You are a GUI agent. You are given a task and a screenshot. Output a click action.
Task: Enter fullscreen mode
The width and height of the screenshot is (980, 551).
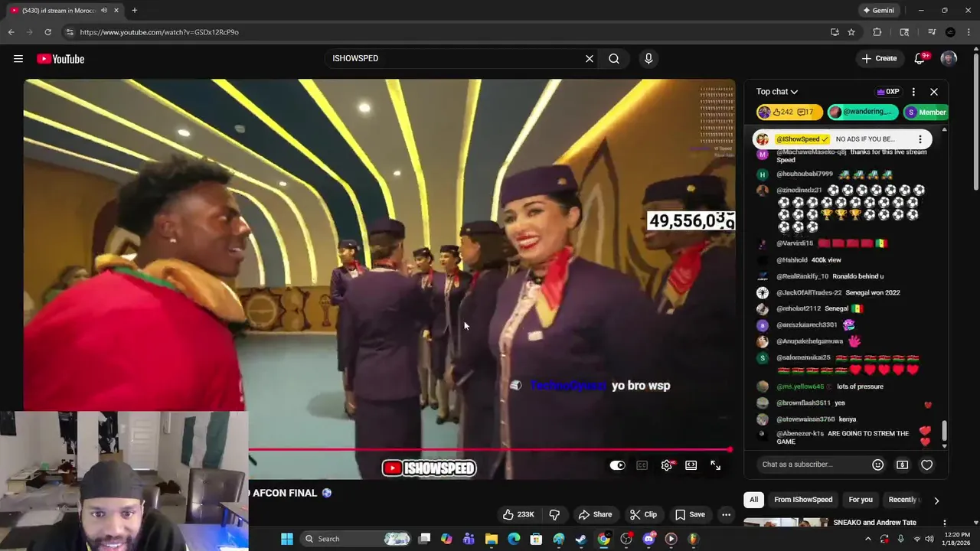[716, 465]
